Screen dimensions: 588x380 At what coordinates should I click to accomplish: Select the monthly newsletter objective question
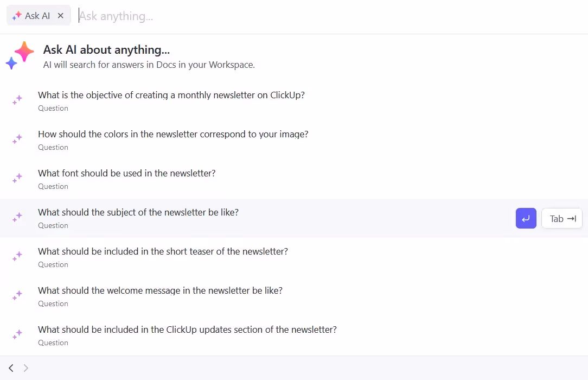tap(171, 95)
